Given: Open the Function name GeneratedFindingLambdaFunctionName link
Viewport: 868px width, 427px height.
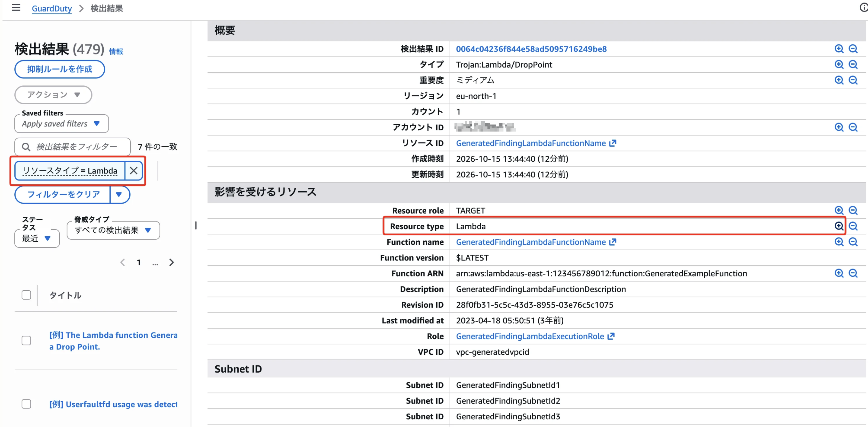Looking at the screenshot, I should pos(536,242).
